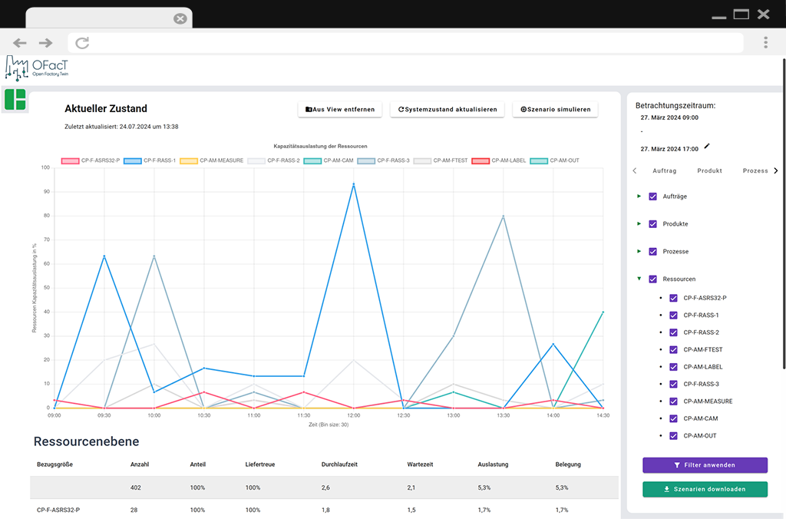This screenshot has height=532, width=786.
Task: Uncheck the CP-F-RASS-2 resource checkbox
Action: point(673,332)
